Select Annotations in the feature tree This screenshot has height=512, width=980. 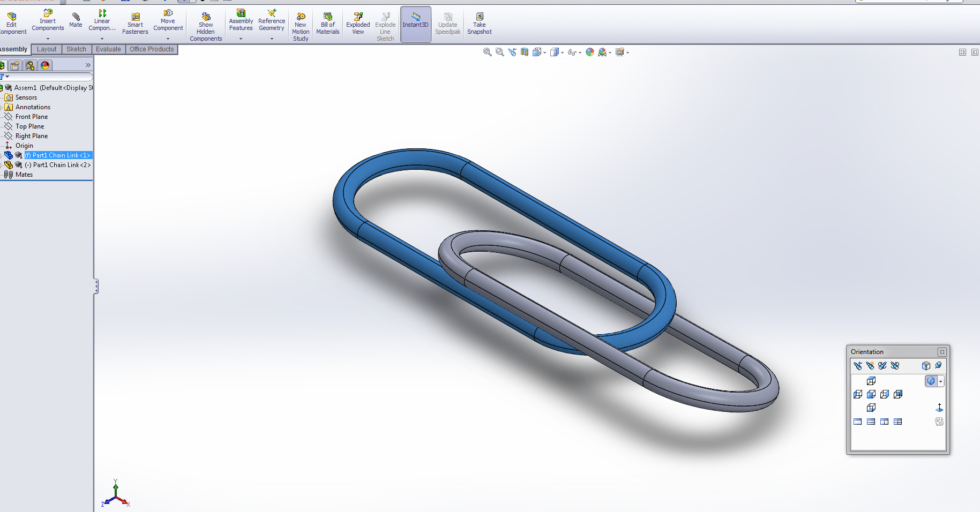[x=33, y=107]
